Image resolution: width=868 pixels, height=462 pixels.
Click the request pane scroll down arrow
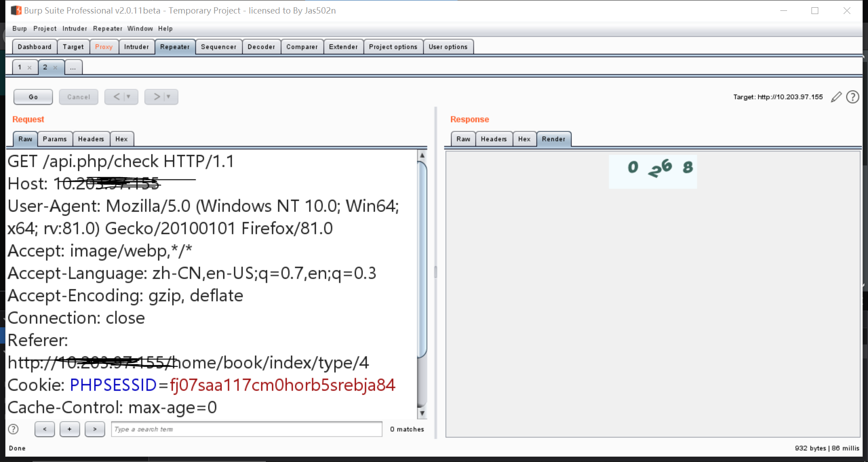coord(422,413)
